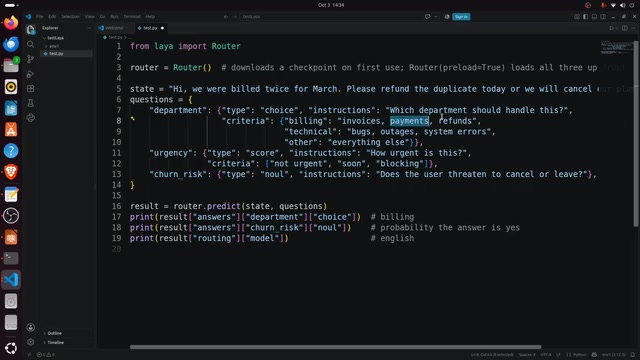Split the editor to the right

[x=624, y=28]
